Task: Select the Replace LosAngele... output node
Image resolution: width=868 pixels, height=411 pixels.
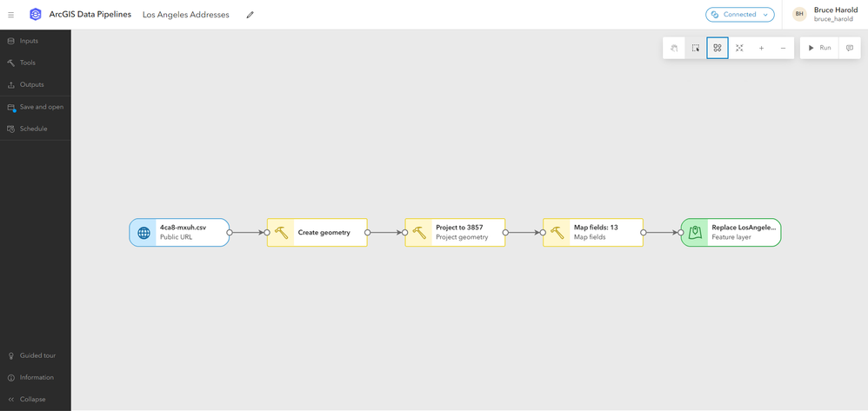Action: [x=731, y=232]
